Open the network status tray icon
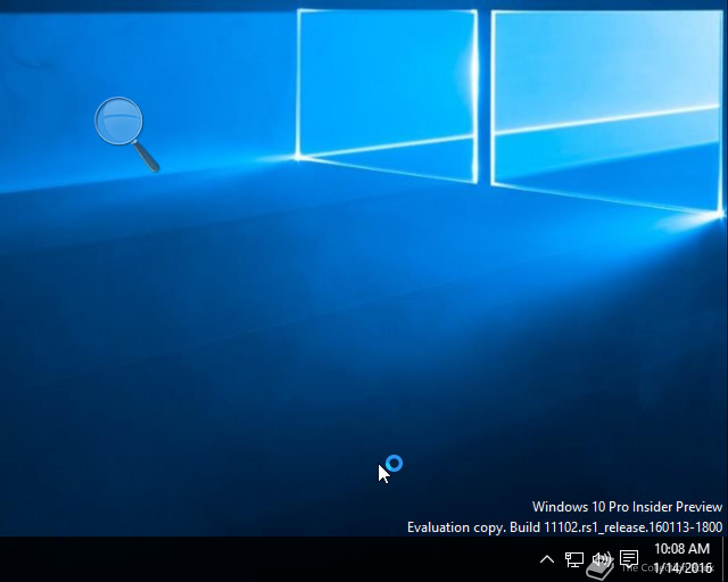Viewport: 728px width, 582px height. pos(574,560)
